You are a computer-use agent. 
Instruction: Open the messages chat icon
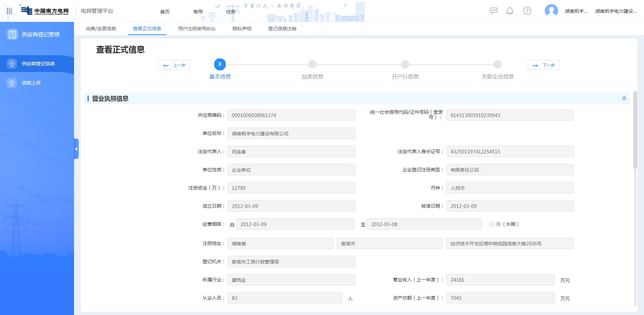coord(493,11)
